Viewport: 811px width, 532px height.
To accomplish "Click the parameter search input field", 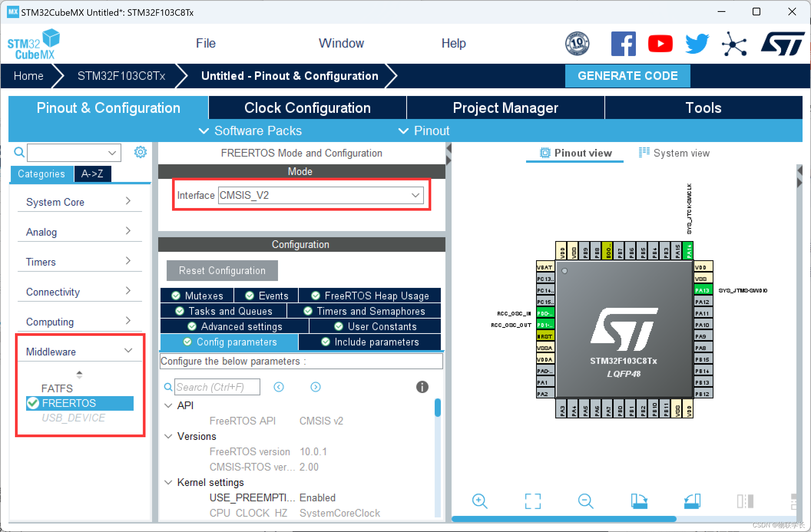I will coord(217,387).
